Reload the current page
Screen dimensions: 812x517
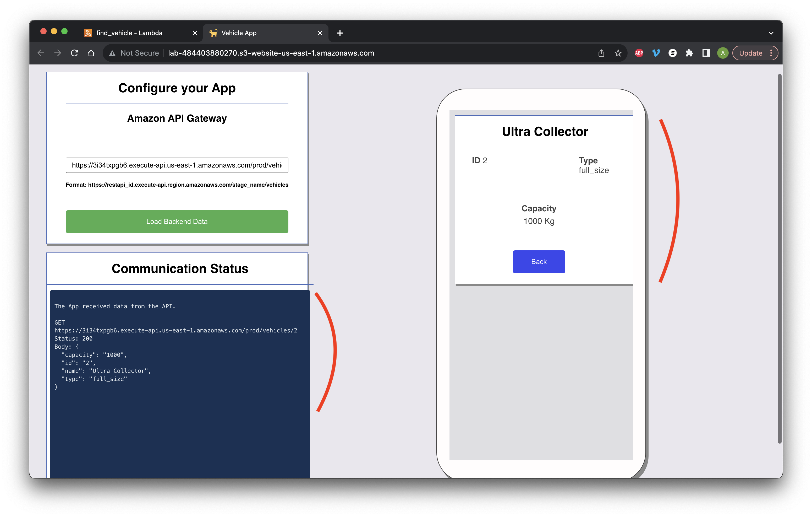(75, 53)
